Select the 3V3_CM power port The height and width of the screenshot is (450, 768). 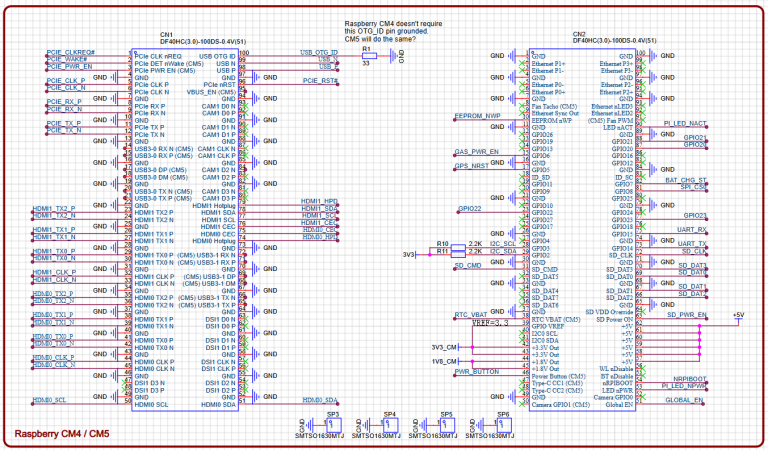(x=445, y=347)
